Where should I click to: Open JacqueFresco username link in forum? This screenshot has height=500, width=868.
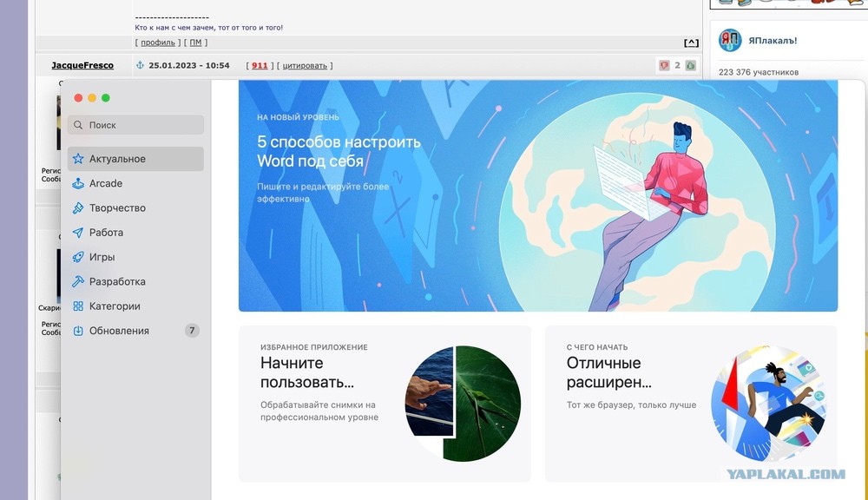pyautogui.click(x=82, y=65)
